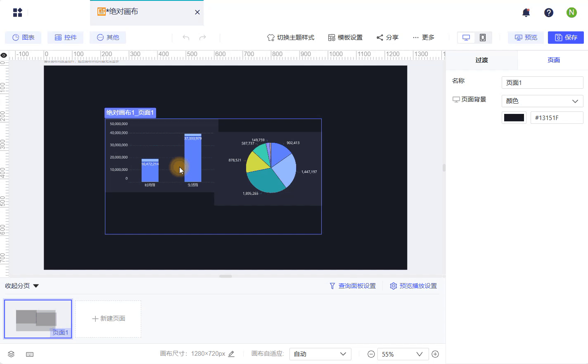打开控件插入面板
The image size is (588, 364).
click(65, 37)
